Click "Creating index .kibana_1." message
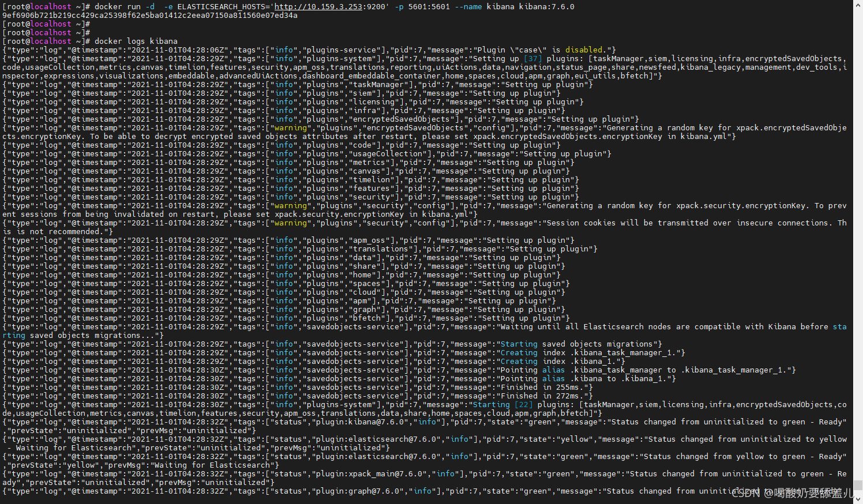 (560, 362)
